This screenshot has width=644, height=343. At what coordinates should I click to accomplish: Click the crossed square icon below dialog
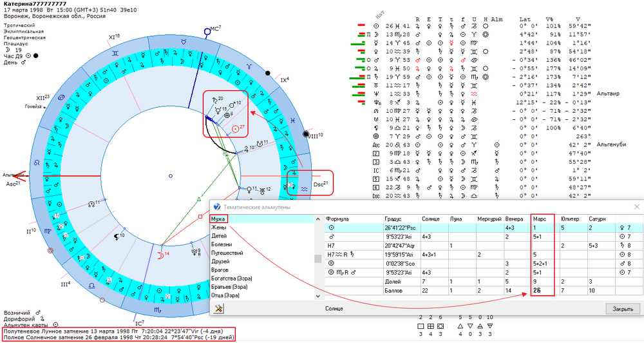click(440, 326)
